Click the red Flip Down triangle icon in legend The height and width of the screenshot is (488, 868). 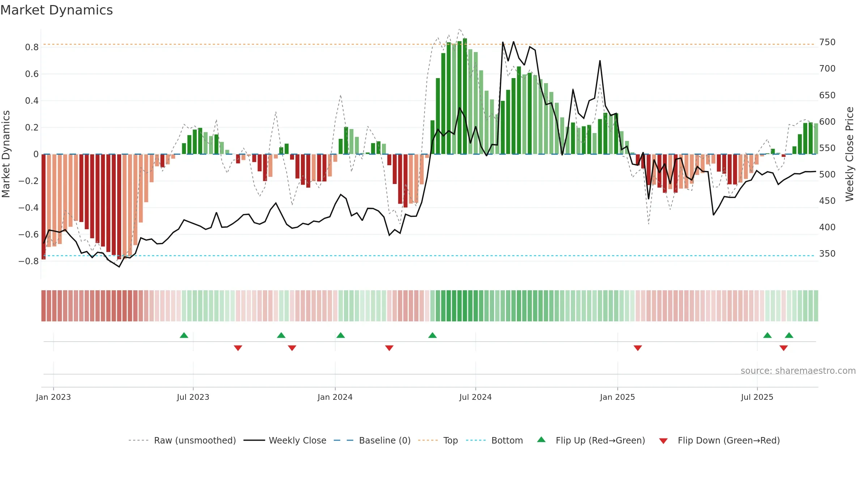point(663,441)
